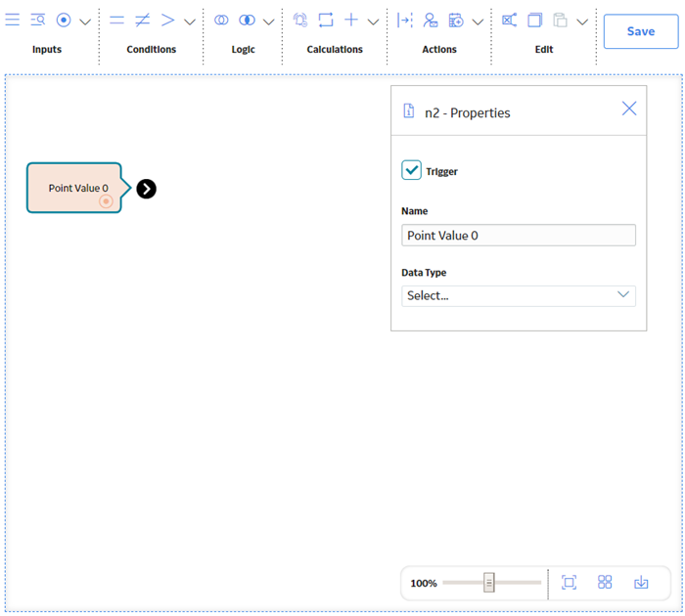Viewport: 685px width, 616px height.
Task: Expand the Calculations dropdown arrow
Action: click(x=373, y=22)
